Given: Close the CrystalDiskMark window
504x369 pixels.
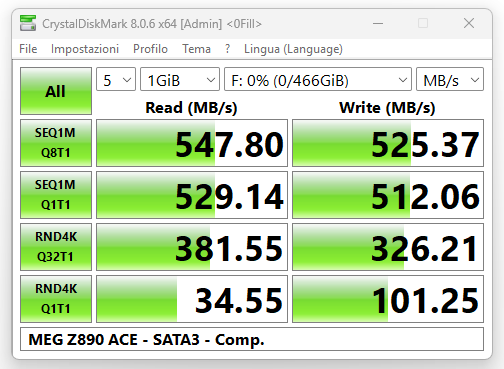Looking at the screenshot, I should coord(469,23).
